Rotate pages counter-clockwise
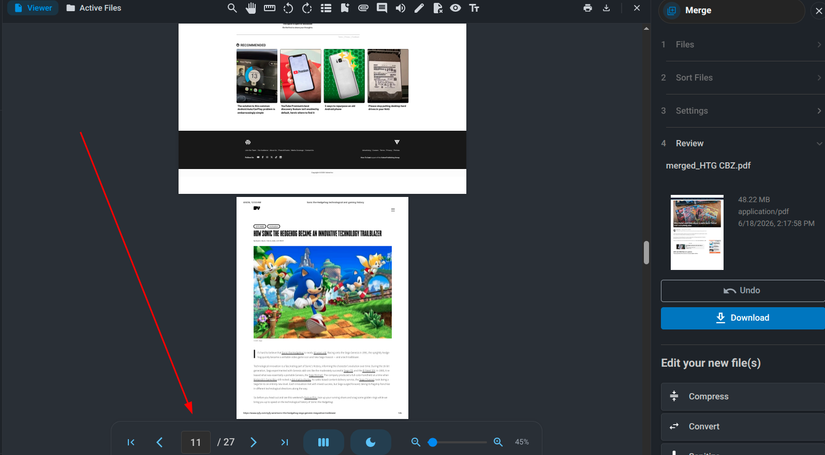Screen dimensions: 825x455 [288, 8]
